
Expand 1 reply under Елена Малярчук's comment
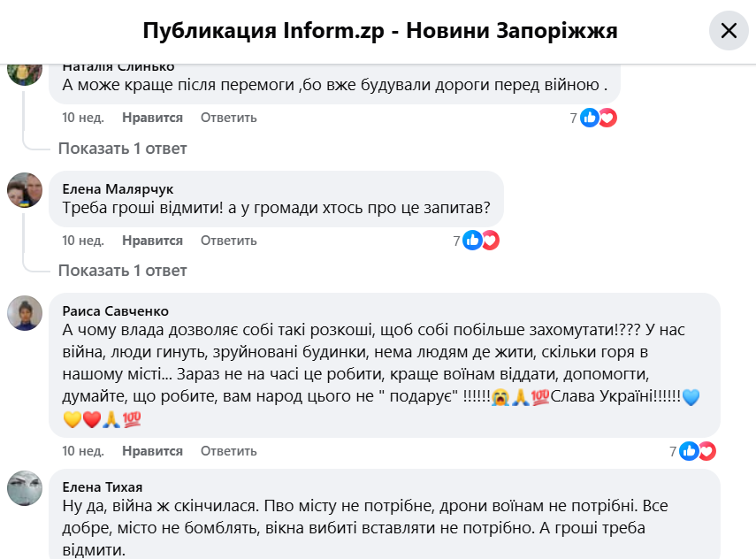pyautogui.click(x=122, y=271)
